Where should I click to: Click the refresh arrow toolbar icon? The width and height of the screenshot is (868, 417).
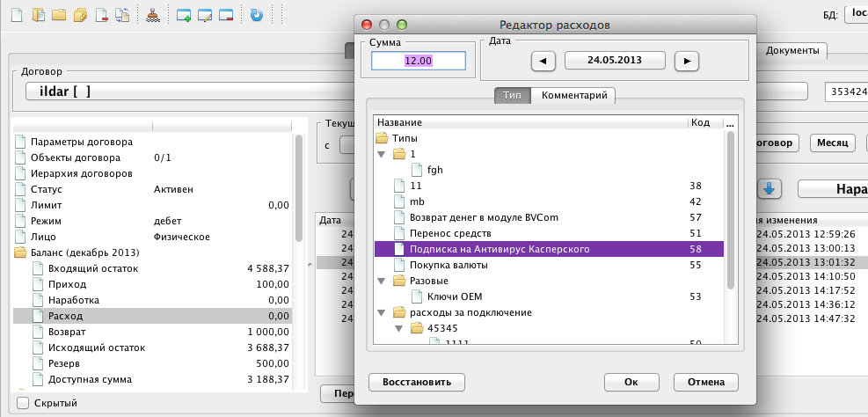pyautogui.click(x=256, y=15)
